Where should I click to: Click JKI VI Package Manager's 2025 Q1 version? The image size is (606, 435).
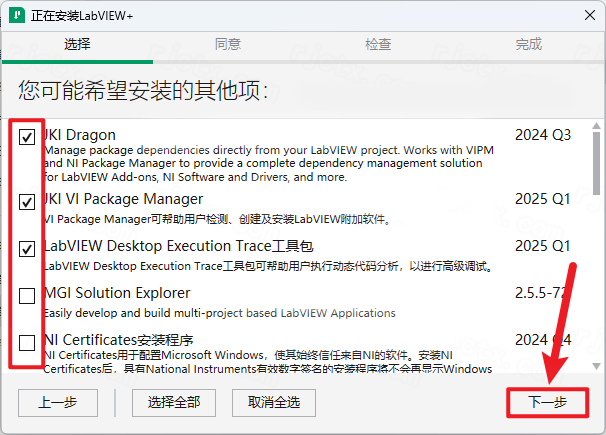pyautogui.click(x=543, y=199)
